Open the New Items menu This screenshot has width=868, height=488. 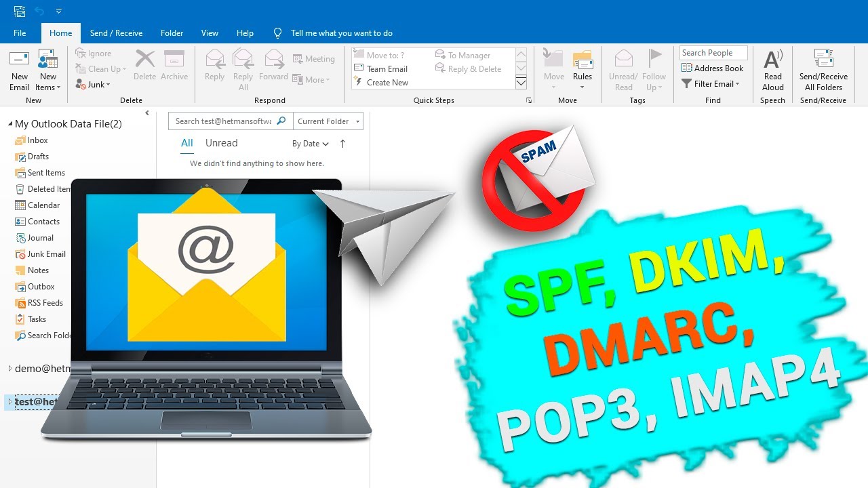point(47,70)
